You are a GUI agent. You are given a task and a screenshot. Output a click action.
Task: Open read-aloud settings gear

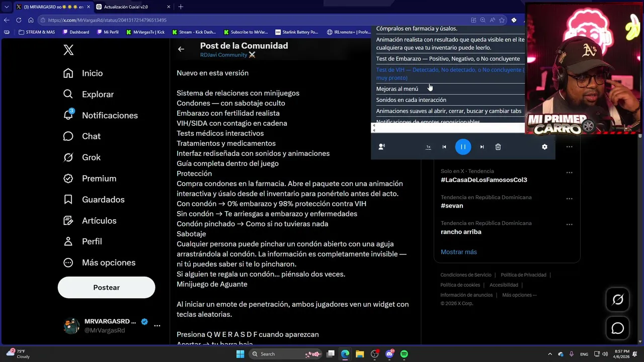point(544,147)
